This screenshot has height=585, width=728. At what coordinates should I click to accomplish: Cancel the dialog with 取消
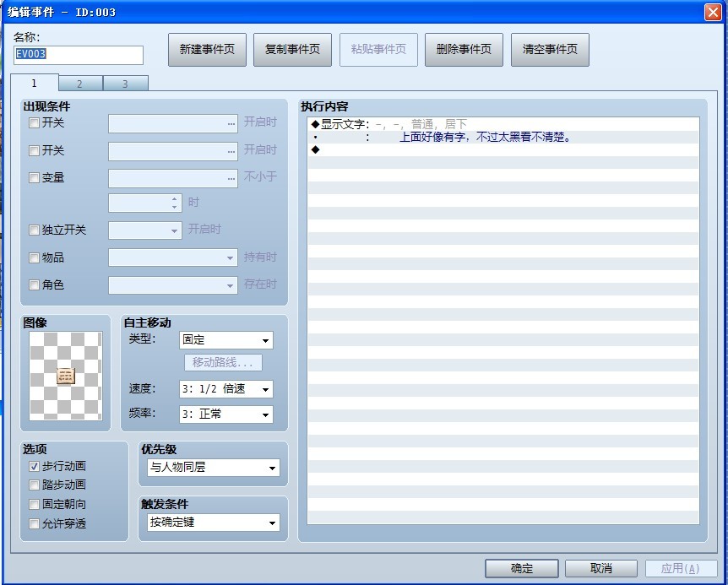tap(601, 568)
